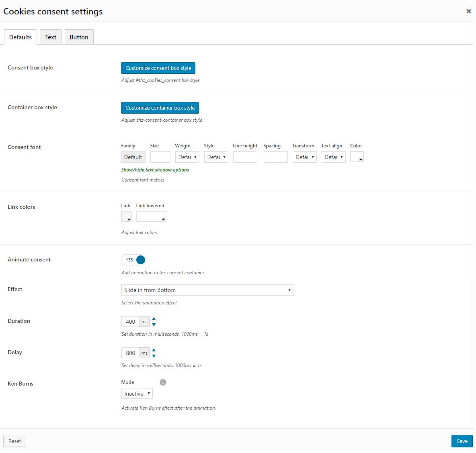Open the Text align dropdown
Image resolution: width=476 pixels, height=453 pixels.
(333, 157)
